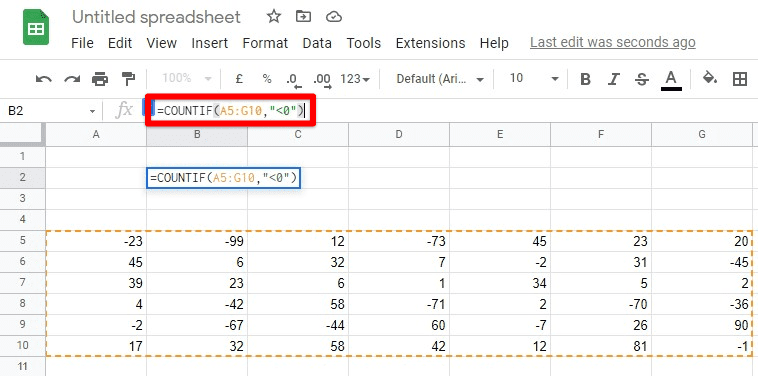Screen dimensions: 758x376
Task: Select cell containing 81
Action: click(x=601, y=346)
